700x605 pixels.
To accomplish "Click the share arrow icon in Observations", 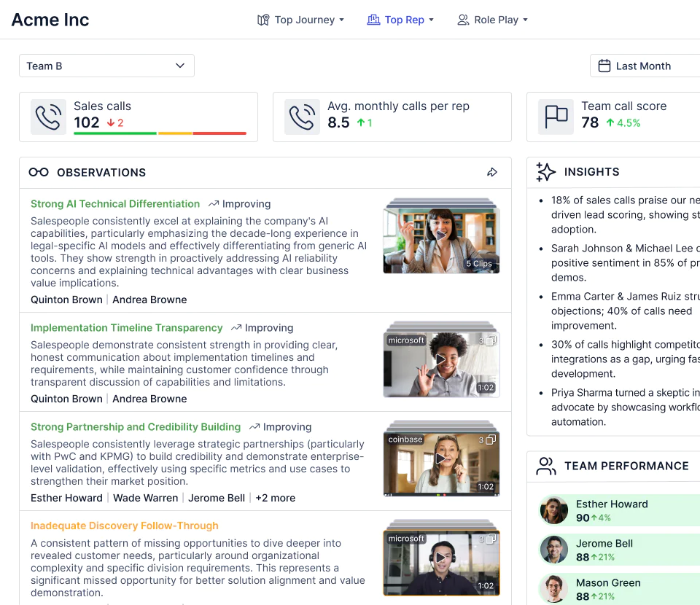I will [x=492, y=172].
